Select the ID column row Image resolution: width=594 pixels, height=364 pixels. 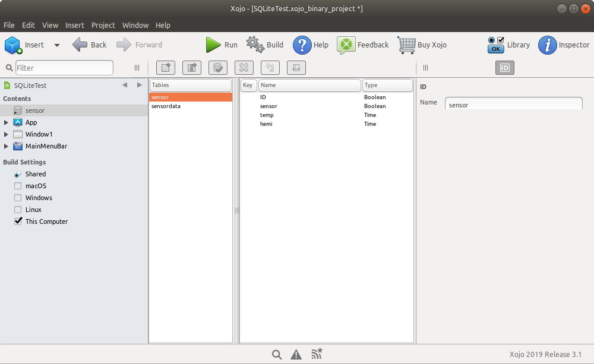point(327,97)
